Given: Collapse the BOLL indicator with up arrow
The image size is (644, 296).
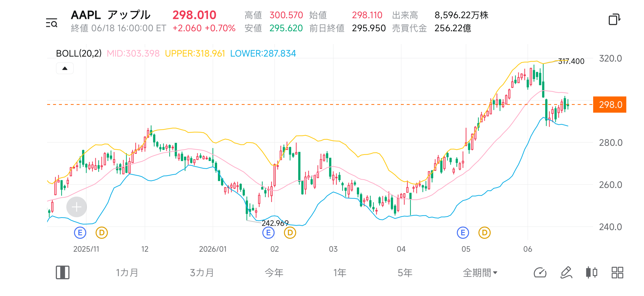Looking at the screenshot, I should [65, 68].
